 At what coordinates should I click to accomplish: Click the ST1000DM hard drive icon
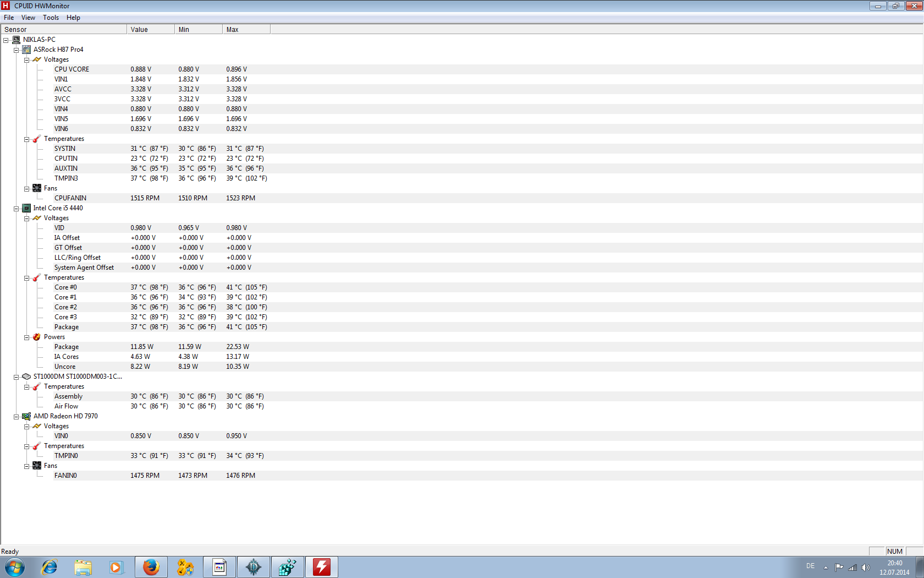26,377
